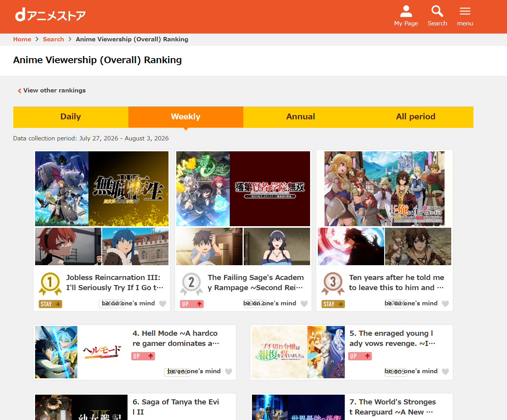
Task: Favorite The enraged young lady heart icon
Action: 445,372
